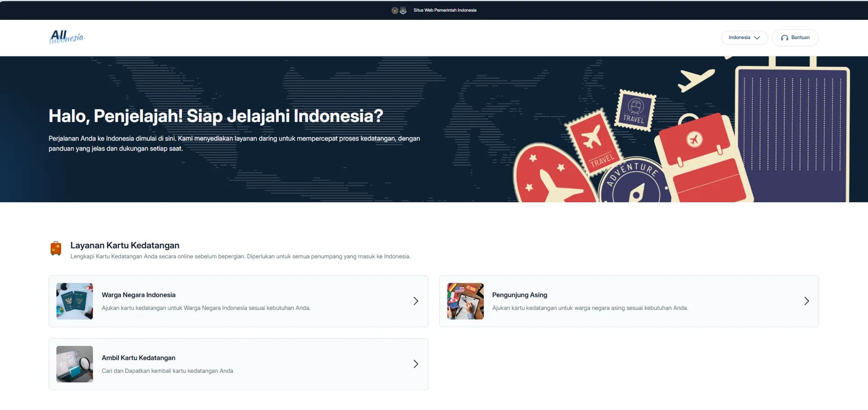Click the Bantuan help button
Screen dimensions: 868x410
(795, 37)
